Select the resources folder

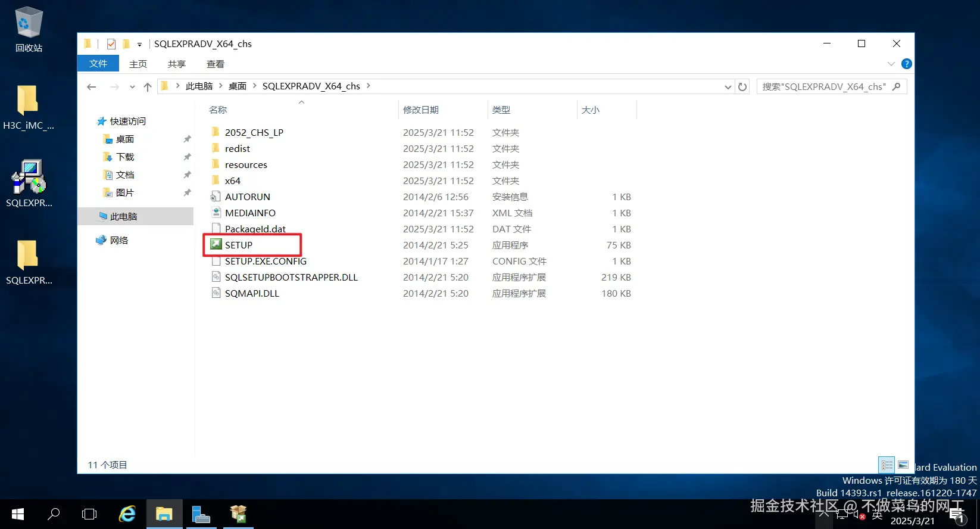(x=246, y=164)
